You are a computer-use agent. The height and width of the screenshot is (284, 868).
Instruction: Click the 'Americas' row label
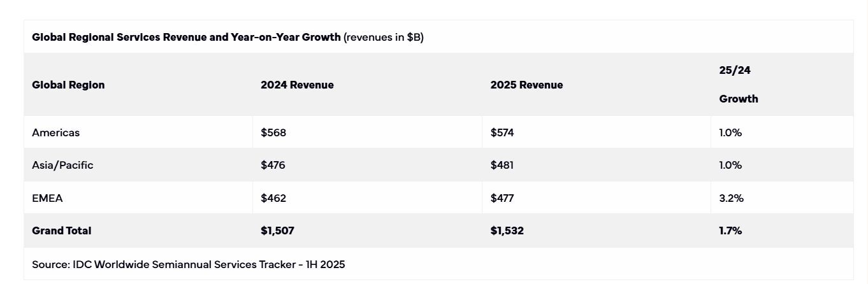[x=55, y=132]
